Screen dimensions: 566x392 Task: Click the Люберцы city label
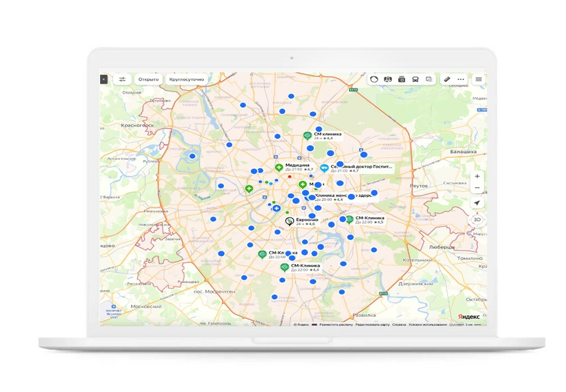[x=442, y=247]
